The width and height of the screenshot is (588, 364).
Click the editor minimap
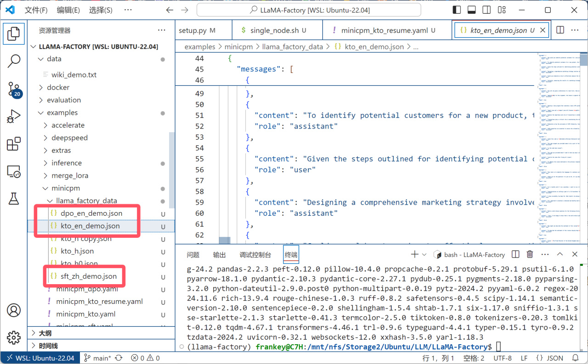click(558, 148)
